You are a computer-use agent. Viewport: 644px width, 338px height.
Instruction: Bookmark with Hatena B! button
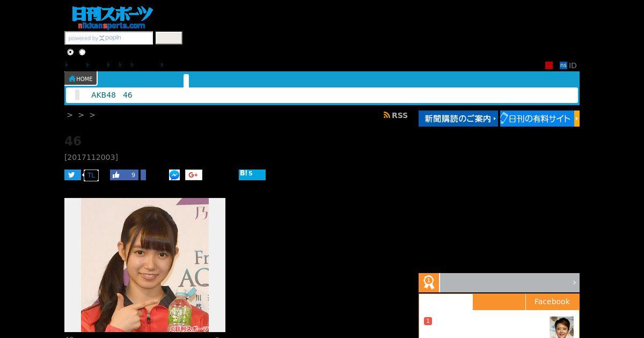pyautogui.click(x=252, y=175)
